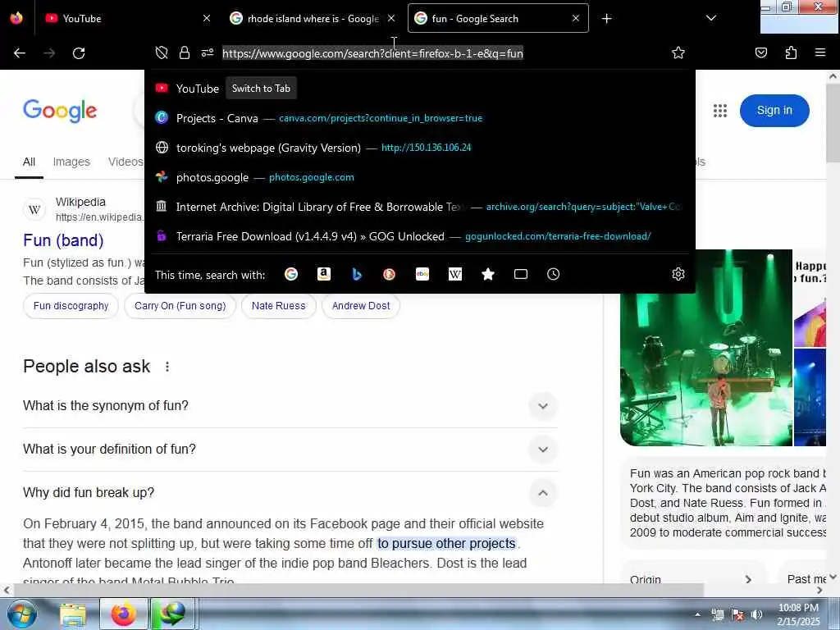Screen dimensions: 840x630
Task: Click the 'Fun discography' chip
Action: click(71, 306)
